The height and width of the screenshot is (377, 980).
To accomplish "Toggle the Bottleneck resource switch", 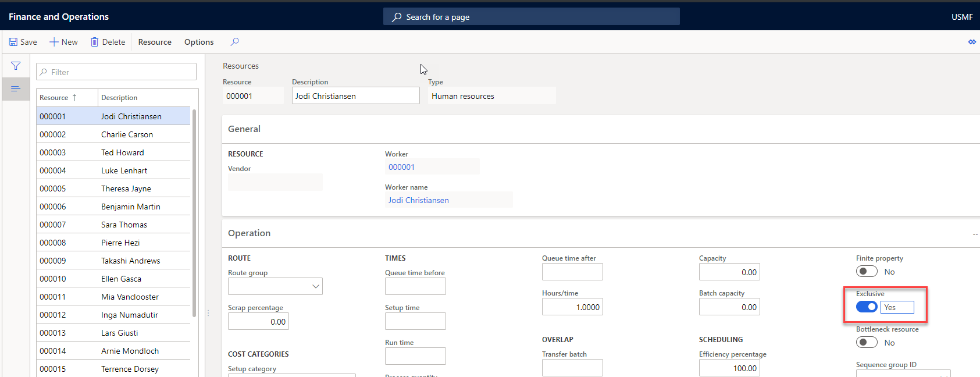I will (867, 343).
